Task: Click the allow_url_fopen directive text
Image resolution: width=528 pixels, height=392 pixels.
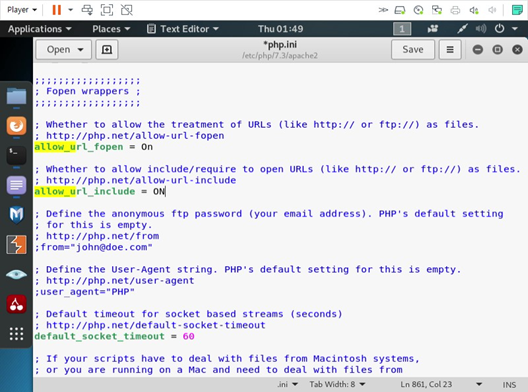Action: pyautogui.click(x=79, y=147)
